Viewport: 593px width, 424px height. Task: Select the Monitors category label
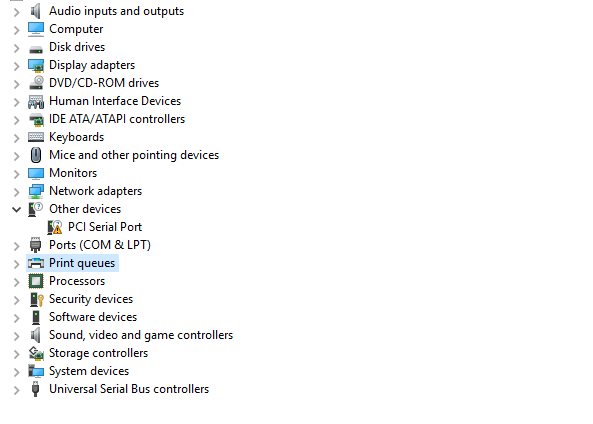73,173
